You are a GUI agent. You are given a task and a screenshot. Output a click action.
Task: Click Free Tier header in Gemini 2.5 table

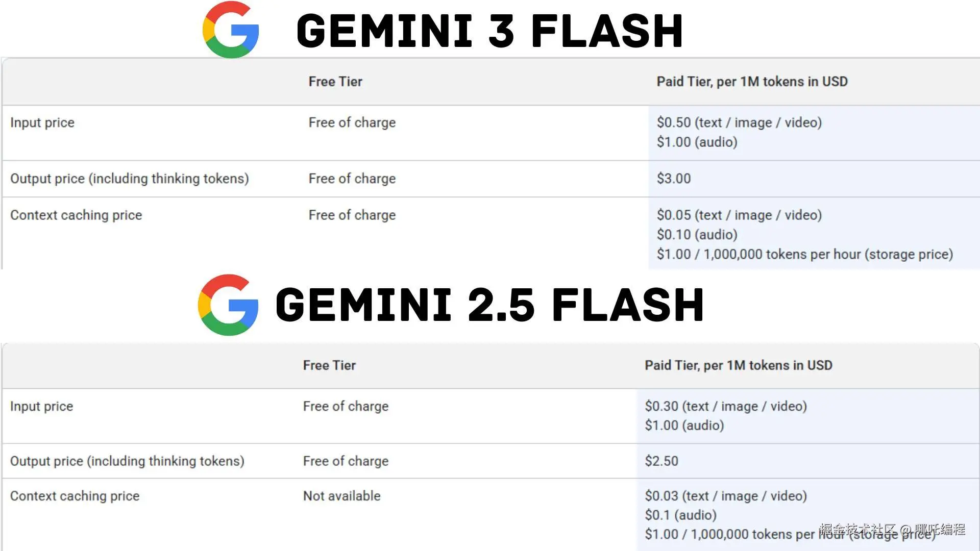click(329, 365)
